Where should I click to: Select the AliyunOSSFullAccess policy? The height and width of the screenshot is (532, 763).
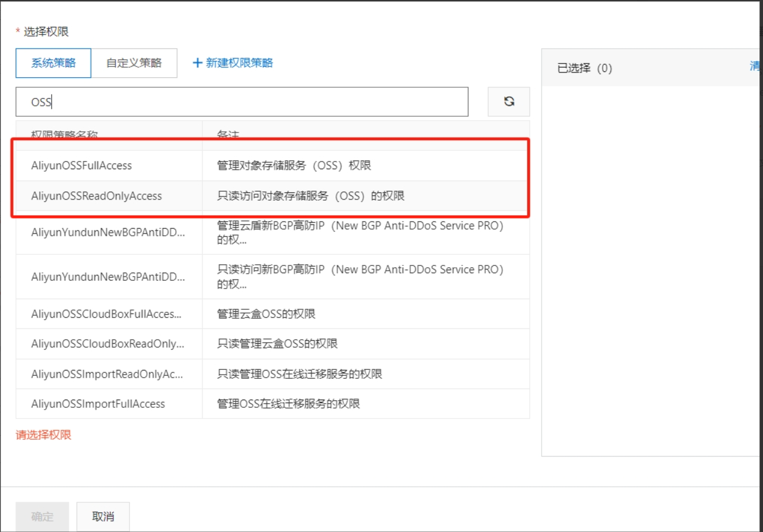point(81,166)
